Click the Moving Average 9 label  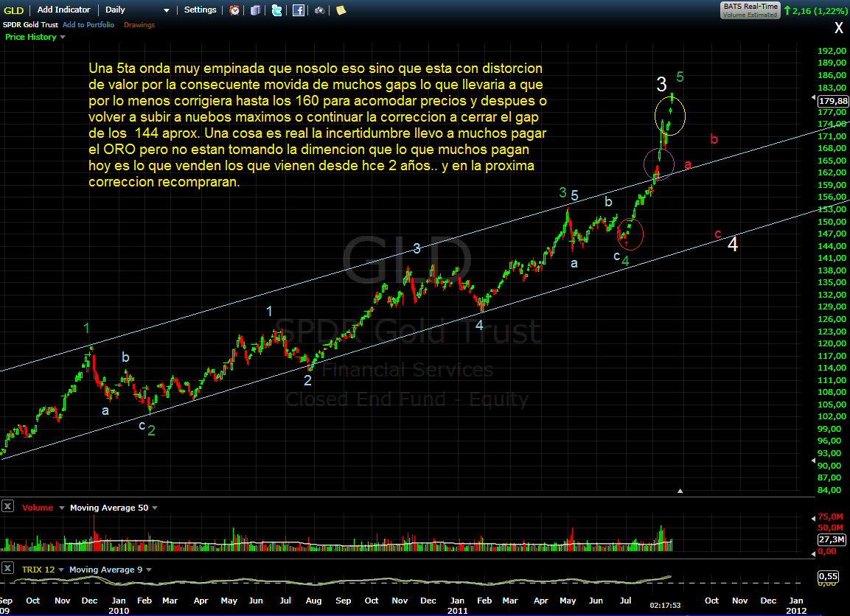(105, 570)
